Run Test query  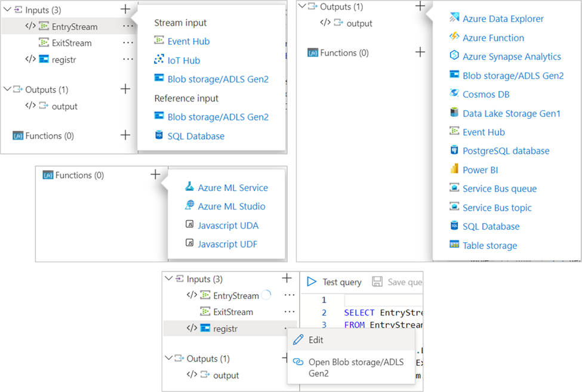point(334,282)
